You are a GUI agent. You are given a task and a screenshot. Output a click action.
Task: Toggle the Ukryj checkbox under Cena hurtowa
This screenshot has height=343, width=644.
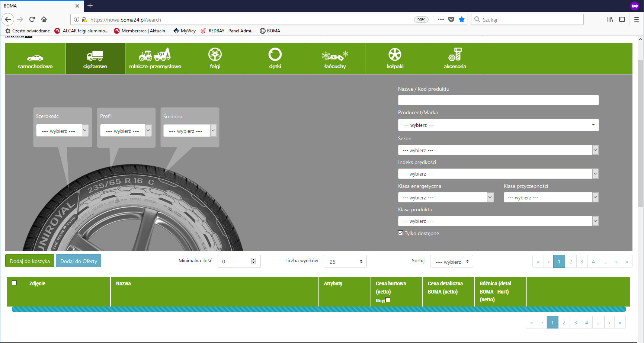coord(388,300)
